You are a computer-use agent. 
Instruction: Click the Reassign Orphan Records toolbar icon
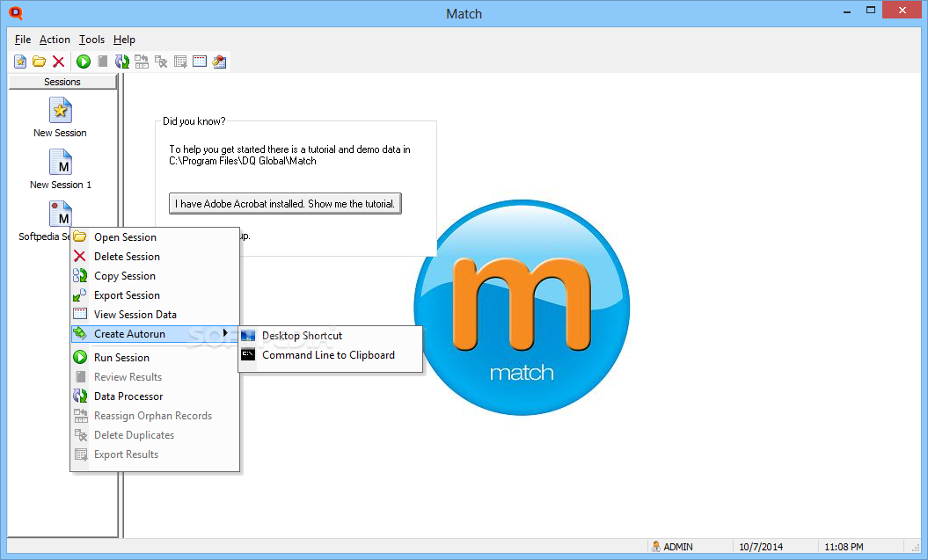coord(142,62)
